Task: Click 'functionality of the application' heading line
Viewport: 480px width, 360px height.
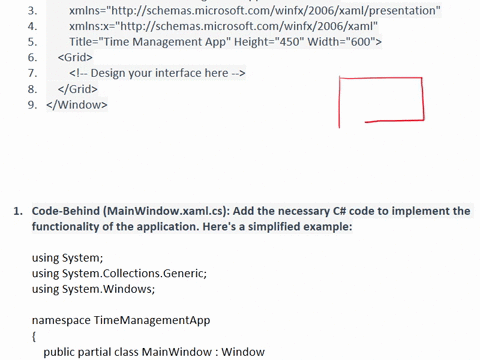Action: [192, 227]
